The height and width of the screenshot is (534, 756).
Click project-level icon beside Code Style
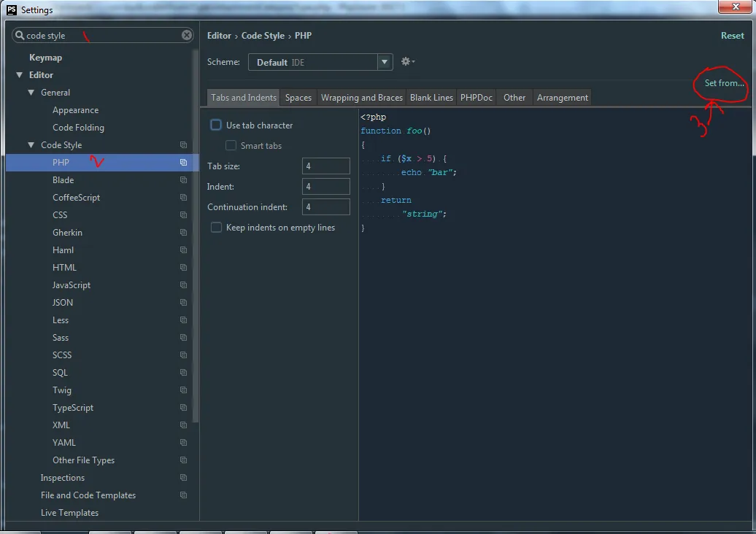183,145
